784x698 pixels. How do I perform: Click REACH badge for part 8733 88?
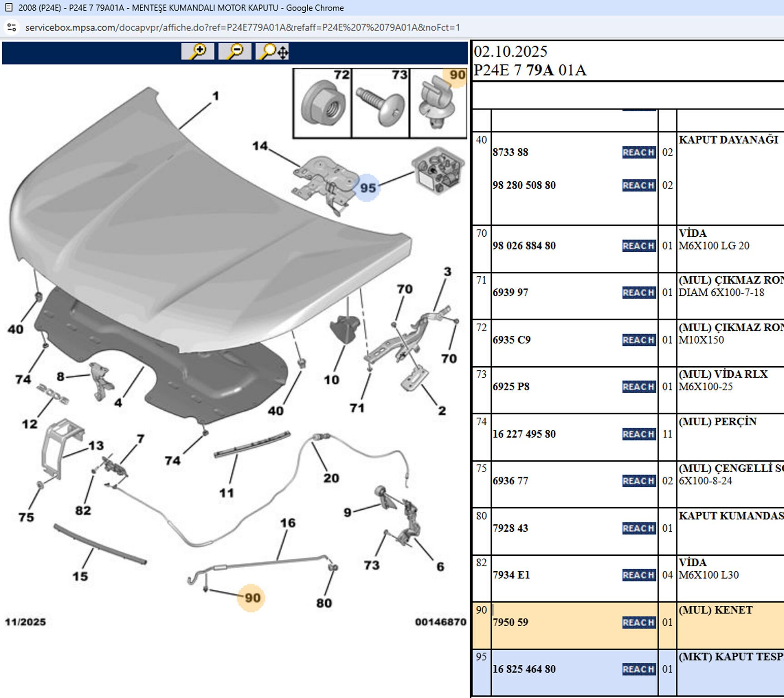point(639,152)
